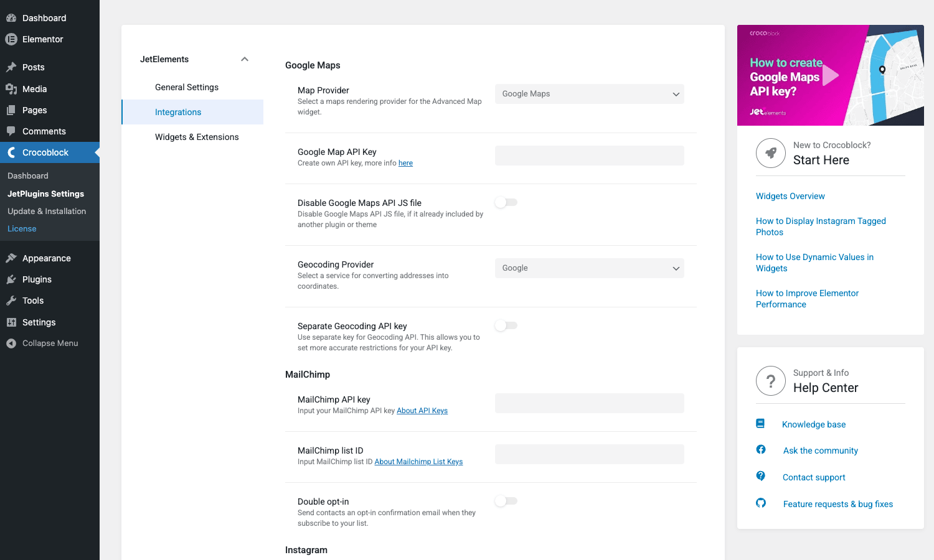Click the Knowledge base book icon
This screenshot has width=934, height=560.
point(760,423)
